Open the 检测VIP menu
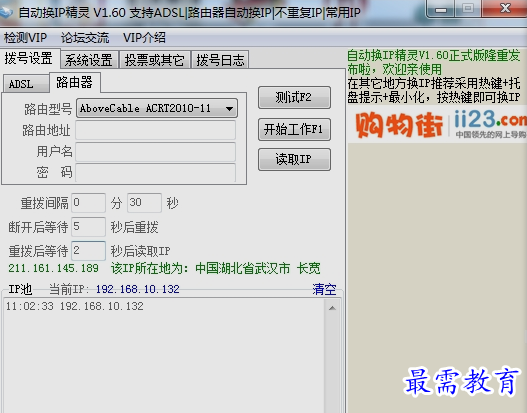 point(25,38)
